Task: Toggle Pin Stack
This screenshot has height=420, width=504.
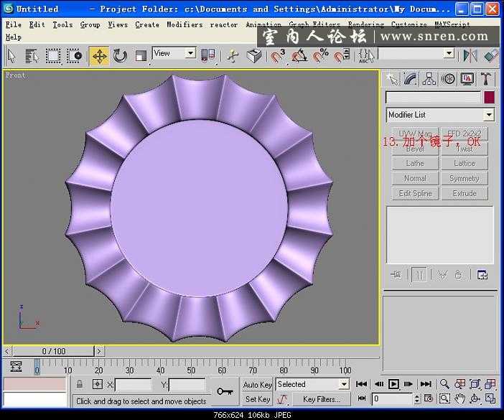Action: click(x=396, y=275)
